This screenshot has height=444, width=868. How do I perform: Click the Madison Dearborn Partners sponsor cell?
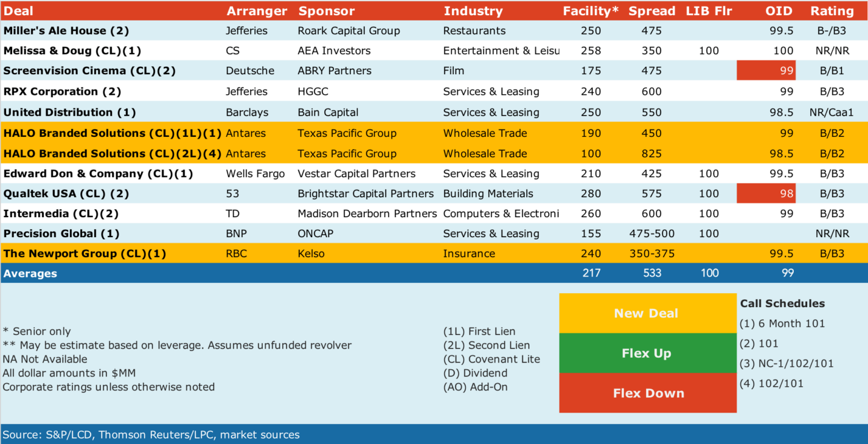pyautogui.click(x=367, y=214)
